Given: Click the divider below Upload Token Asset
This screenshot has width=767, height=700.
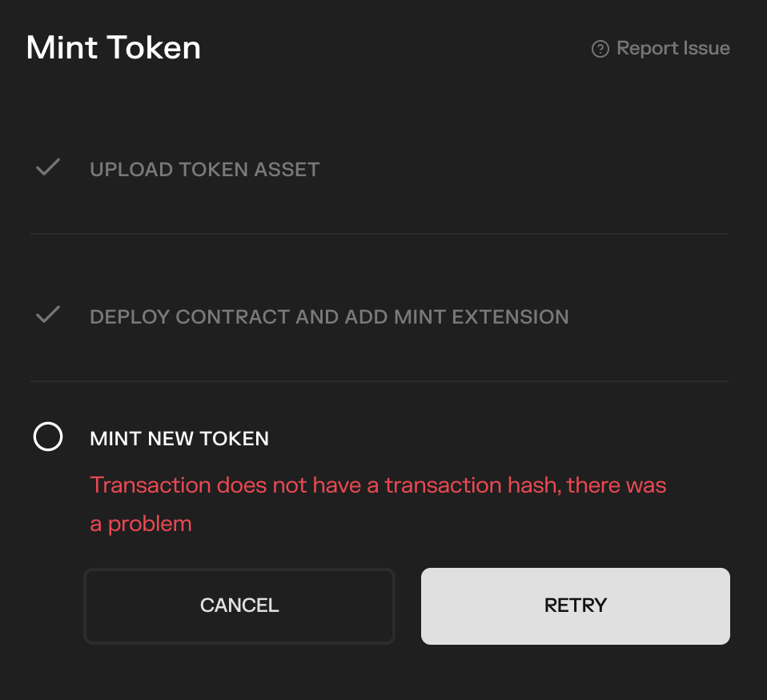Looking at the screenshot, I should coord(379,234).
